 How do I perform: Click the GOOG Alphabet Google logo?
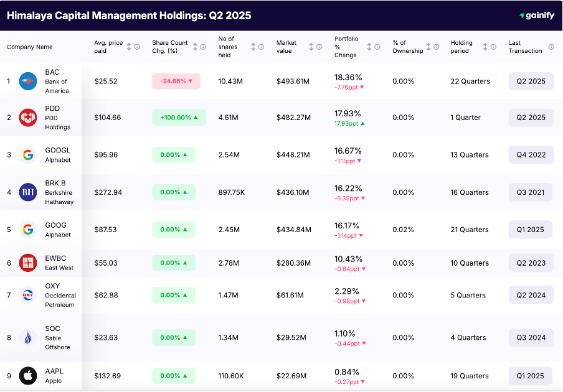[x=28, y=230]
